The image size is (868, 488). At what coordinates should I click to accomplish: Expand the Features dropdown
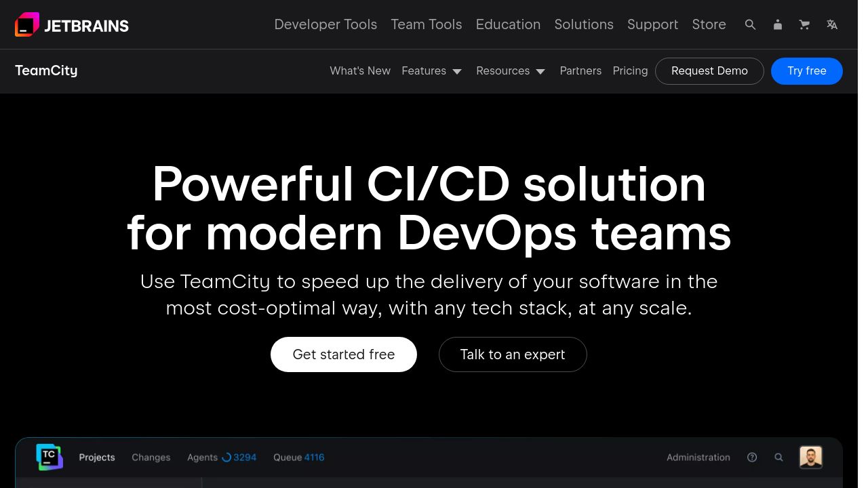(x=431, y=71)
